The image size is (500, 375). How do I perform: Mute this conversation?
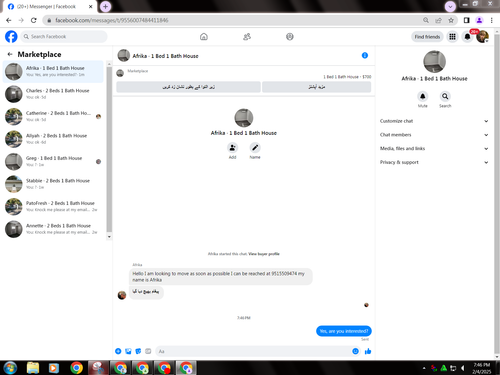pos(423,96)
